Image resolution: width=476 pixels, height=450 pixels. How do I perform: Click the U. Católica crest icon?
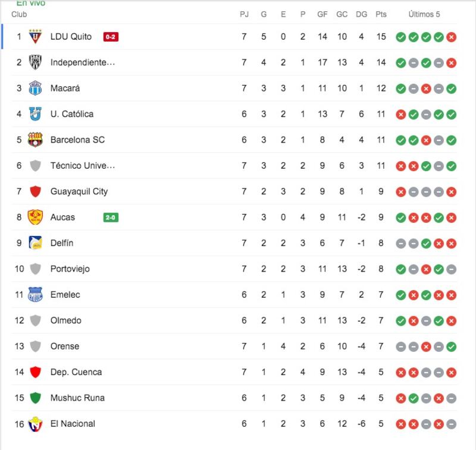(x=35, y=114)
